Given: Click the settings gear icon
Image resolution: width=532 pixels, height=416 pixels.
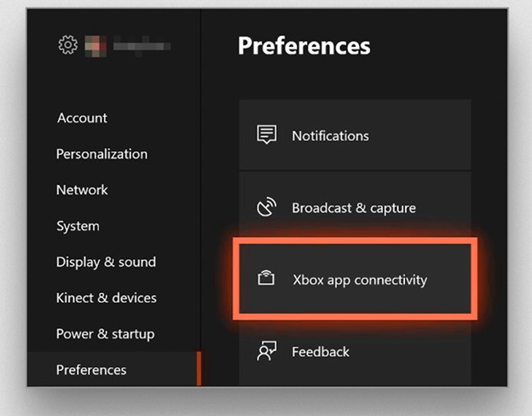Looking at the screenshot, I should pos(68,45).
